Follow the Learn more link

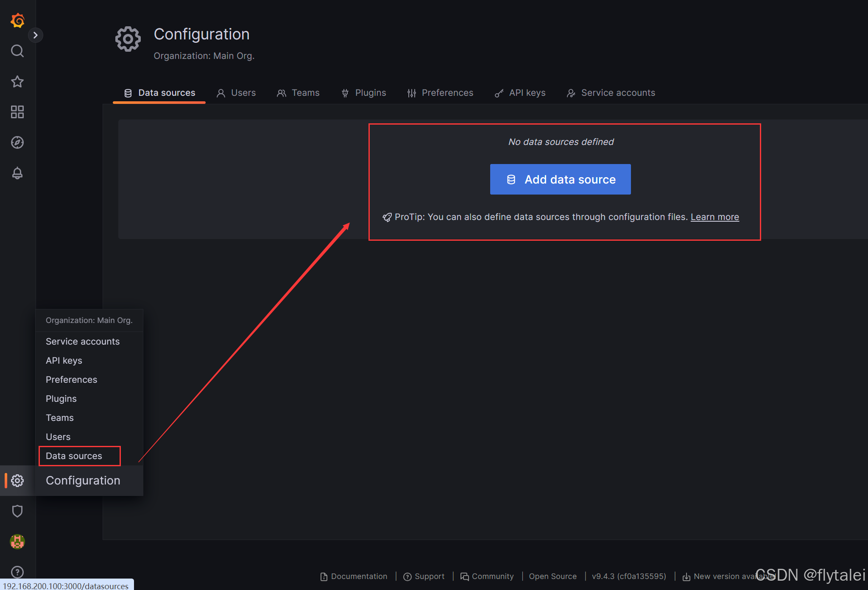(714, 217)
